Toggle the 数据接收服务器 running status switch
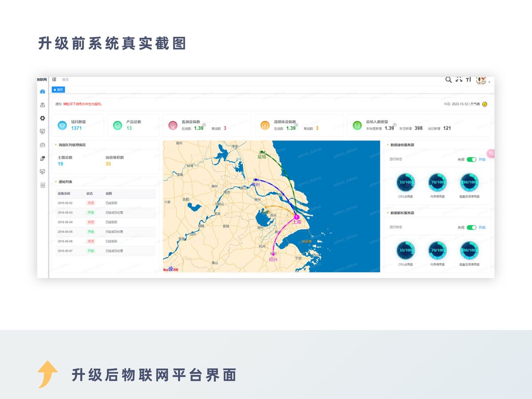Image resolution: width=532 pixels, height=399 pixels. [x=471, y=160]
